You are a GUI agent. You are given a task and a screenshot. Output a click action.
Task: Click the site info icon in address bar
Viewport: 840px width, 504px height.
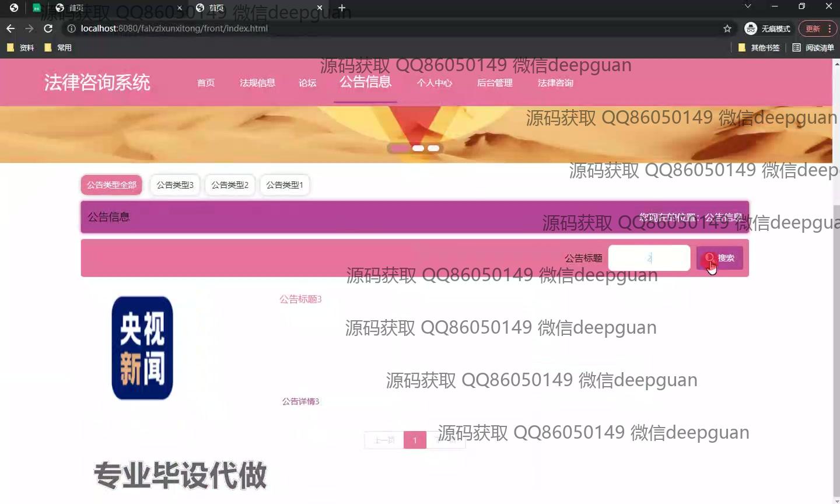pos(71,29)
